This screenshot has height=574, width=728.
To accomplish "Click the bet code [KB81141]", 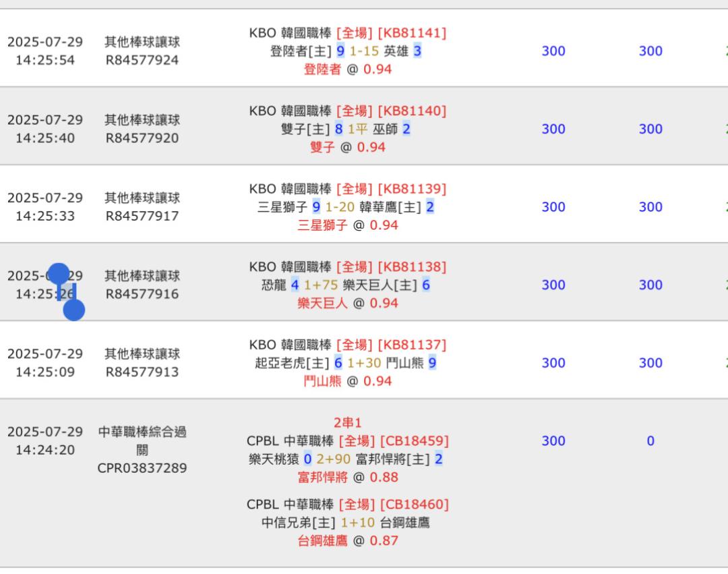I will [413, 33].
